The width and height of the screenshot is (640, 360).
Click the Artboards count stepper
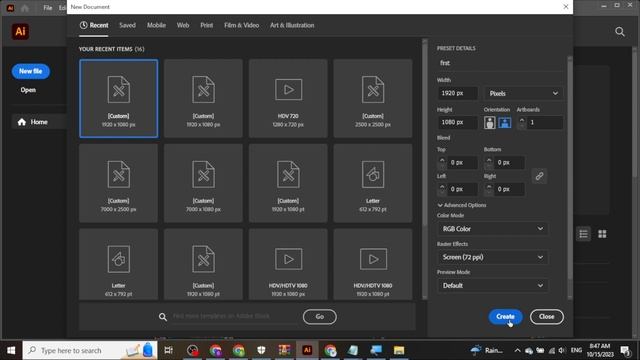pyautogui.click(x=522, y=122)
